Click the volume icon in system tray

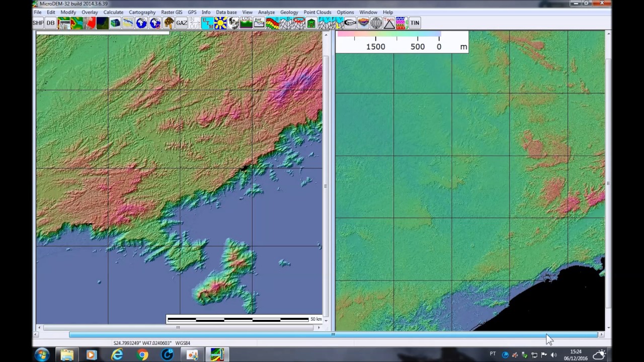[x=553, y=355]
